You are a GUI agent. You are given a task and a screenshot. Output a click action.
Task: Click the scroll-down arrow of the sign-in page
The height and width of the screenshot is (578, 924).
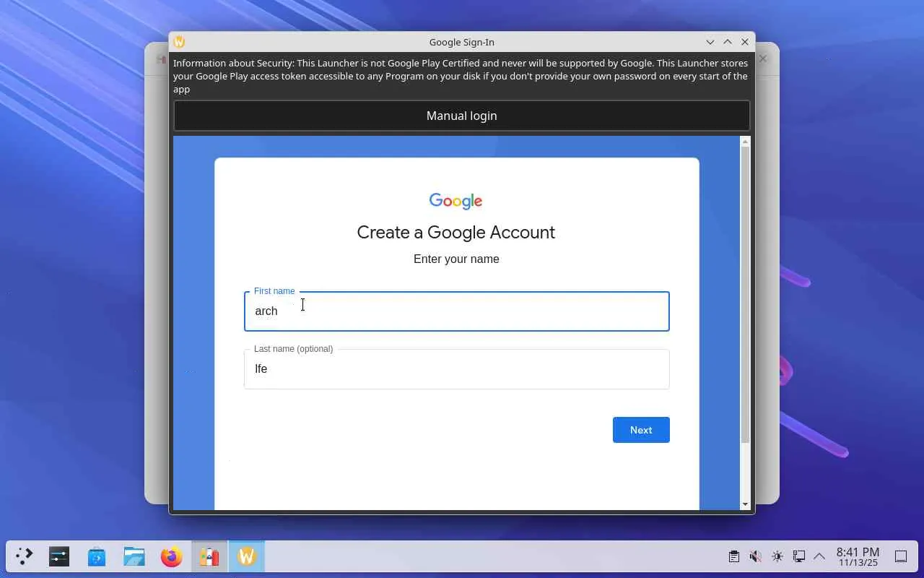click(x=746, y=504)
